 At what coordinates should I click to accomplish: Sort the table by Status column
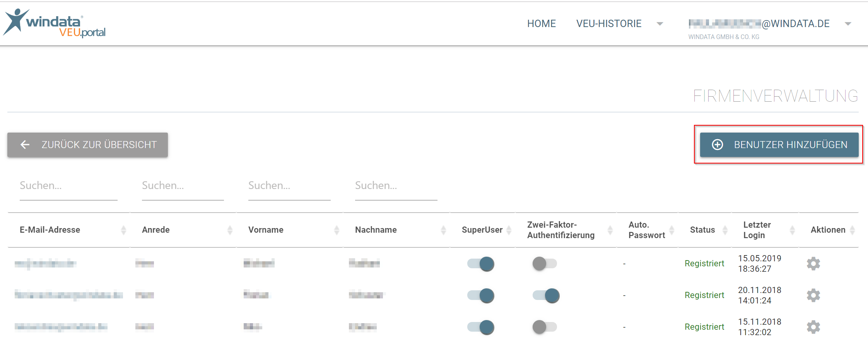[x=725, y=230]
